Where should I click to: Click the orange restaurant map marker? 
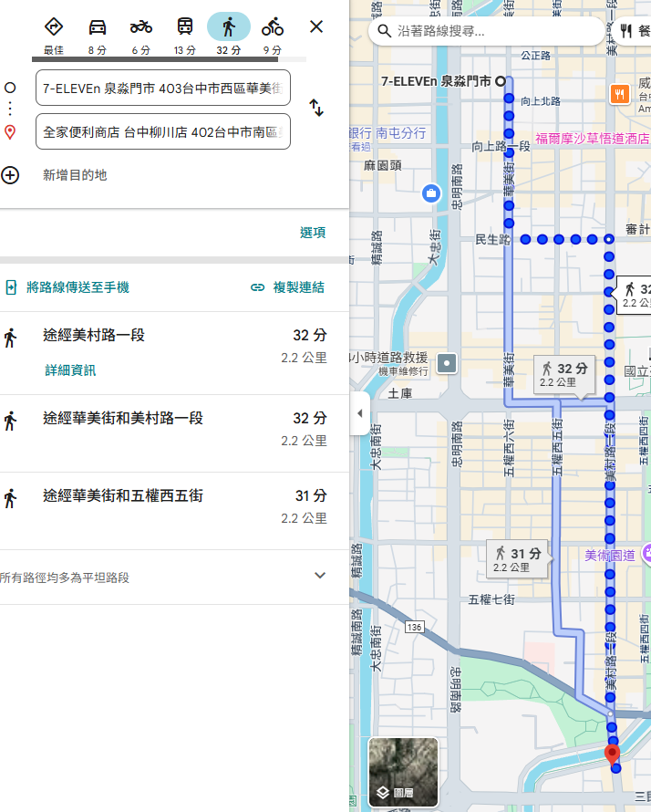click(x=620, y=94)
